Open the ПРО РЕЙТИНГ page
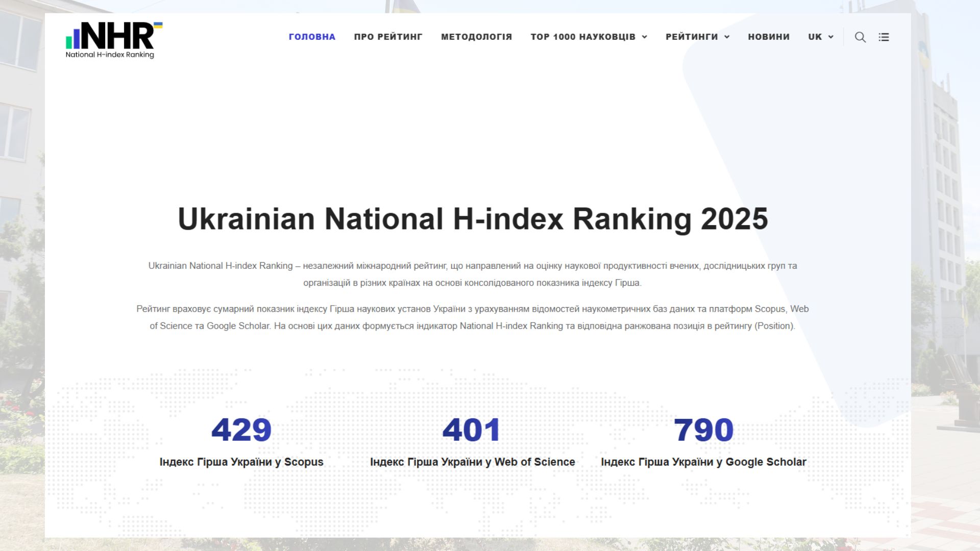The image size is (980, 551). pyautogui.click(x=388, y=37)
